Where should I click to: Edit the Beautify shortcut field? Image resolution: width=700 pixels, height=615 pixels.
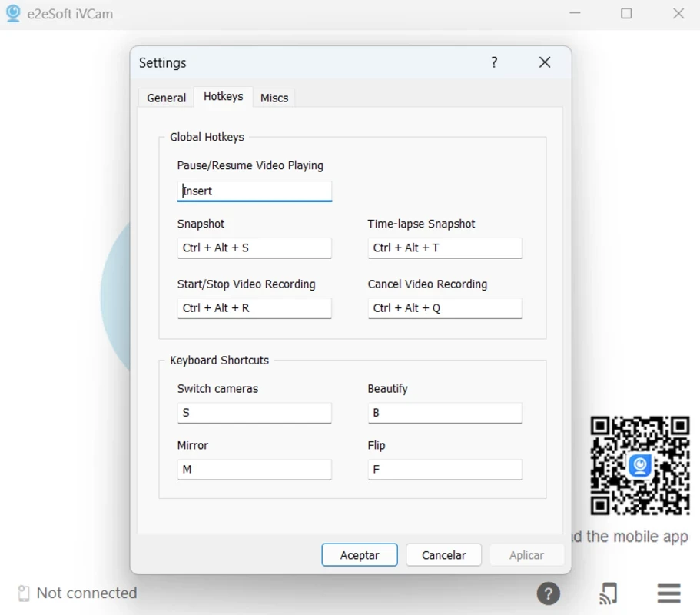(445, 413)
